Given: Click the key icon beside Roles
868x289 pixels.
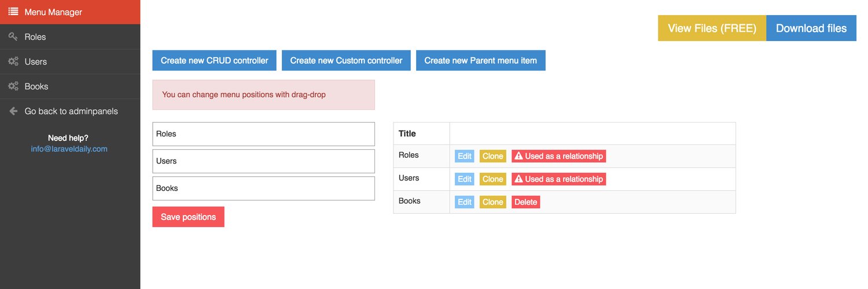Looking at the screenshot, I should click(13, 36).
